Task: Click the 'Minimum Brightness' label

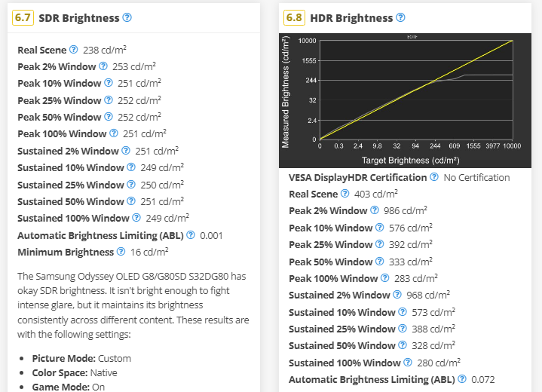Action: (x=66, y=252)
